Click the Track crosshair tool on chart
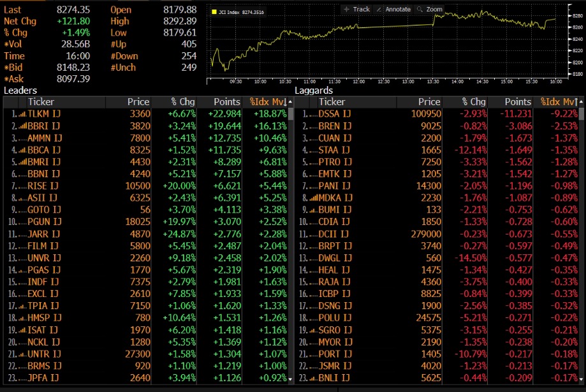The height and width of the screenshot is (392, 586). pyautogui.click(x=356, y=10)
